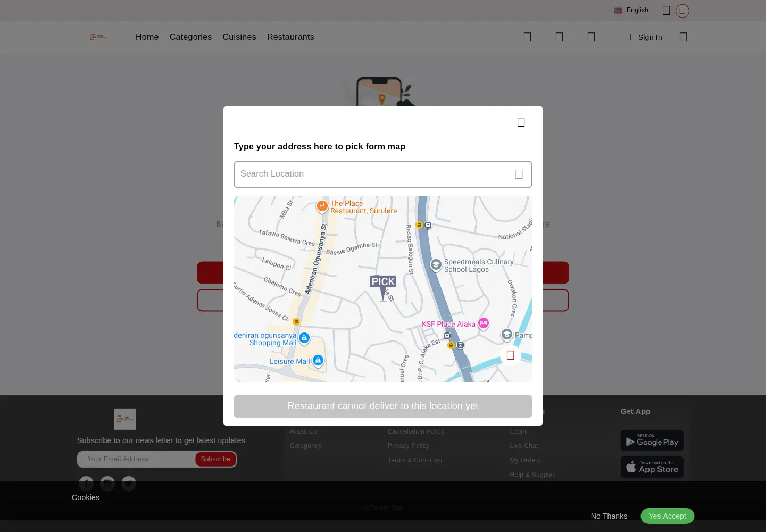Open the Twitter social icon
This screenshot has height=532, width=766.
pyautogui.click(x=129, y=484)
